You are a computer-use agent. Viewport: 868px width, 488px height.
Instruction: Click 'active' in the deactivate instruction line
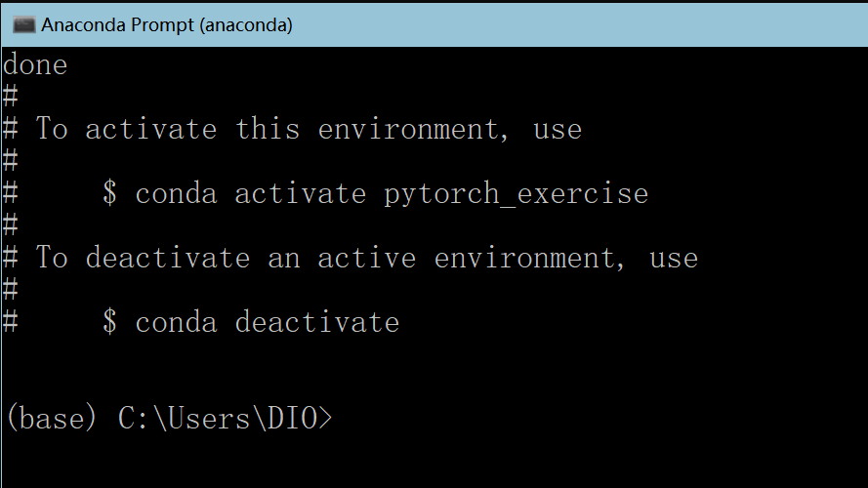(x=366, y=259)
